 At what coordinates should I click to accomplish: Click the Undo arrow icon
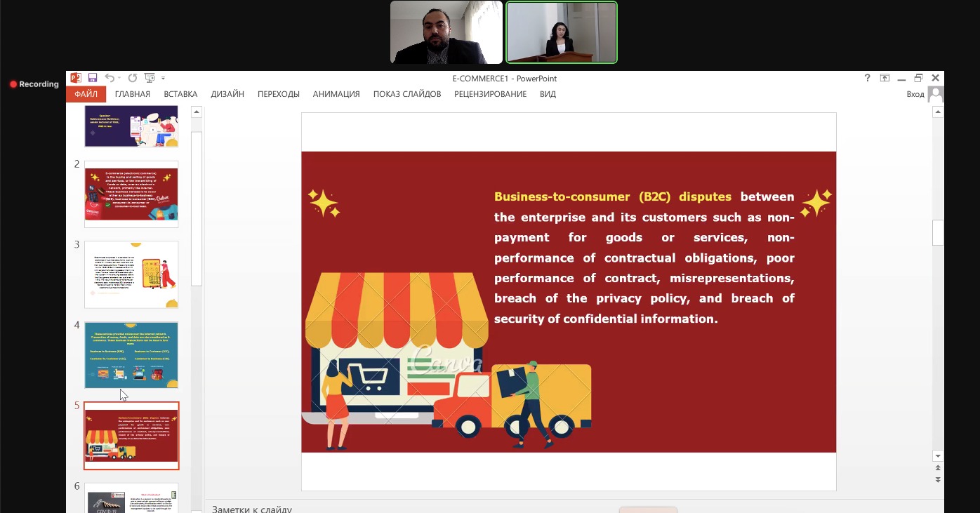[x=109, y=78]
